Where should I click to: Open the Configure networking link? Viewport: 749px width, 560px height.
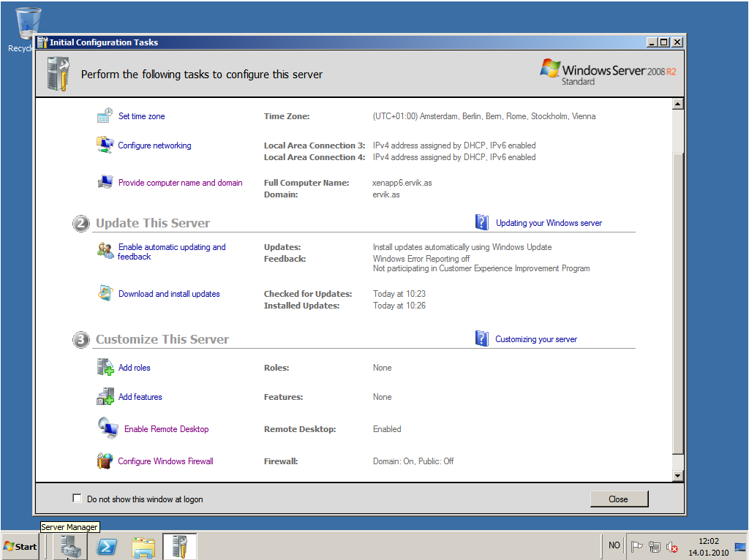click(154, 145)
